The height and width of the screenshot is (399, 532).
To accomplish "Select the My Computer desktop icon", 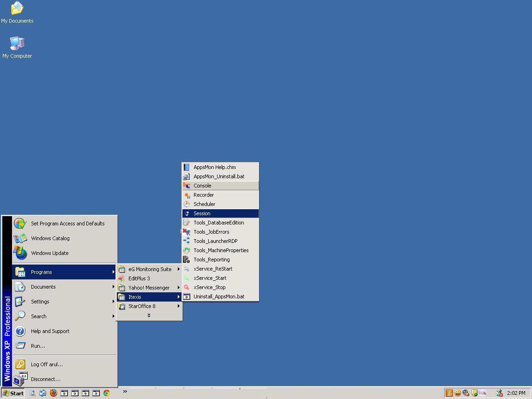I will [x=17, y=47].
